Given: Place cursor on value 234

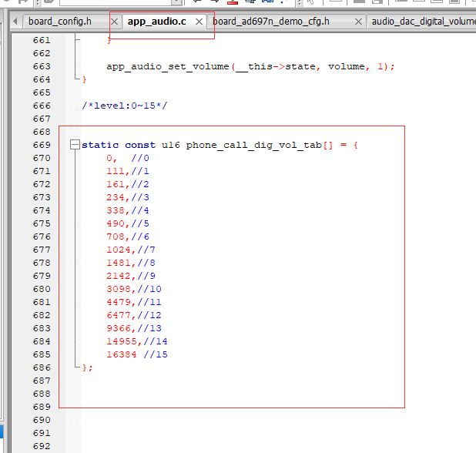Looking at the screenshot, I should [116, 197].
